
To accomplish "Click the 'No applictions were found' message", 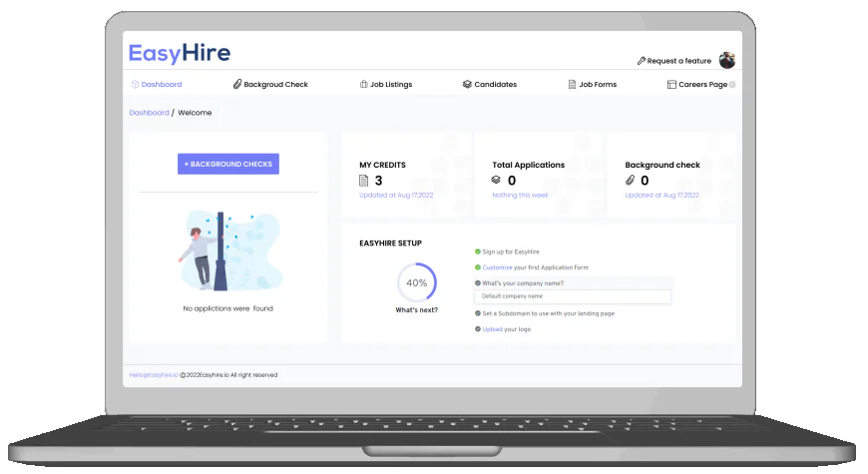I will (x=228, y=308).
